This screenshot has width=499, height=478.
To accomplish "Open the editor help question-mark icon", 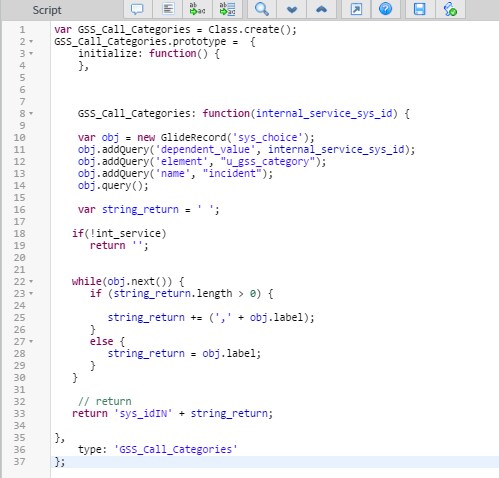I will point(386,9).
